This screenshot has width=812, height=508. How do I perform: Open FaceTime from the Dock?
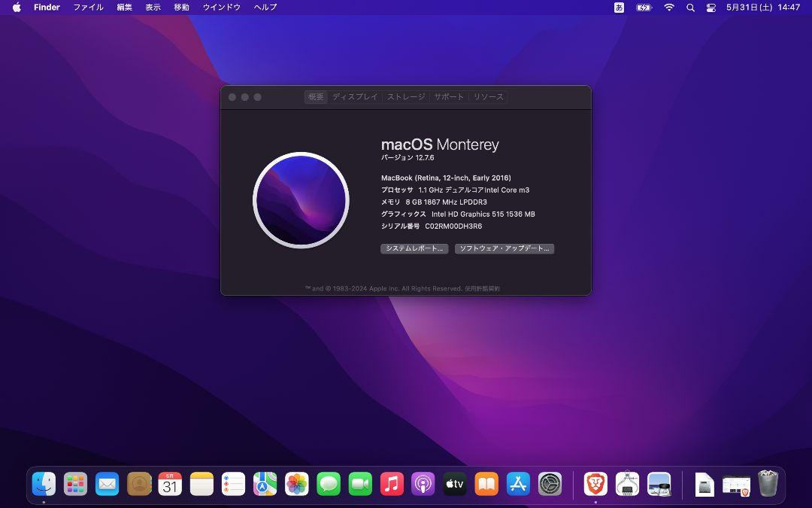pos(360,484)
